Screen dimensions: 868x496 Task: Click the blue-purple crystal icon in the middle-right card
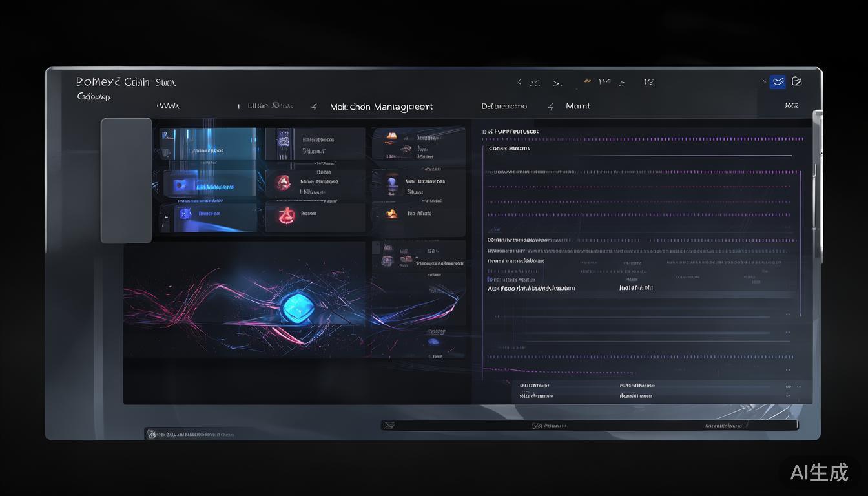click(392, 183)
